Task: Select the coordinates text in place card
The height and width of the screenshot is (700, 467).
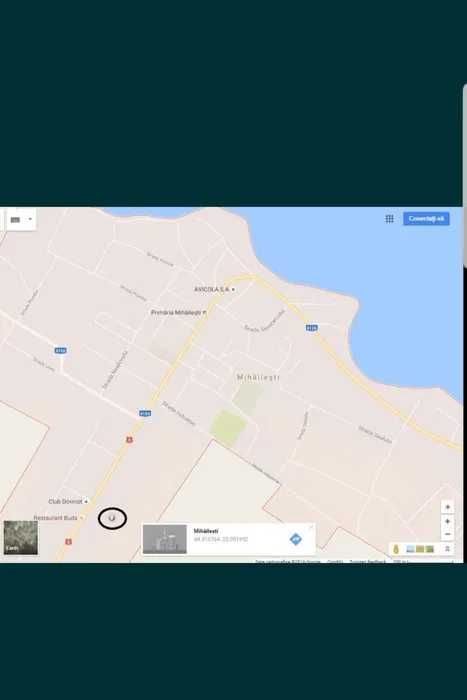Action: pyautogui.click(x=221, y=539)
